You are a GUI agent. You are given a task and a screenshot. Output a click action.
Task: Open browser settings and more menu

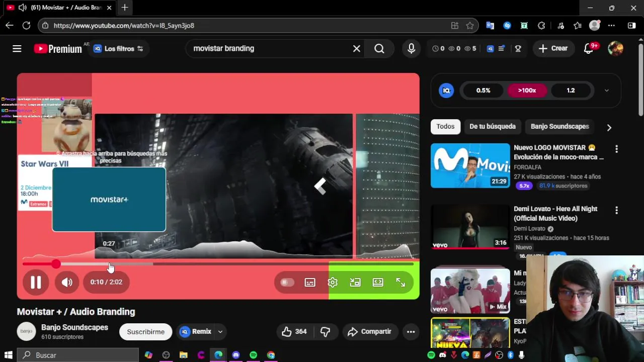(x=611, y=26)
